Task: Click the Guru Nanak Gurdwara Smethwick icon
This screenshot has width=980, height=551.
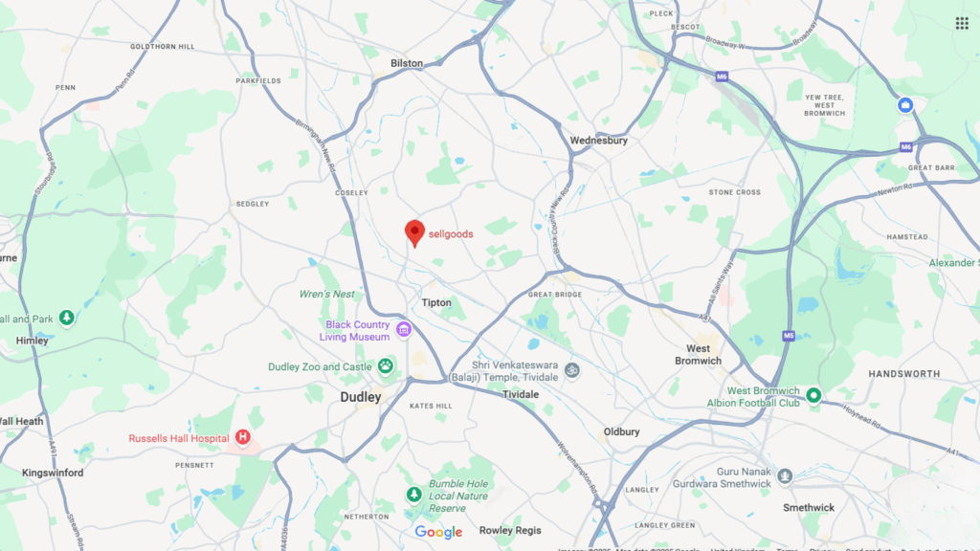Action: [x=785, y=476]
